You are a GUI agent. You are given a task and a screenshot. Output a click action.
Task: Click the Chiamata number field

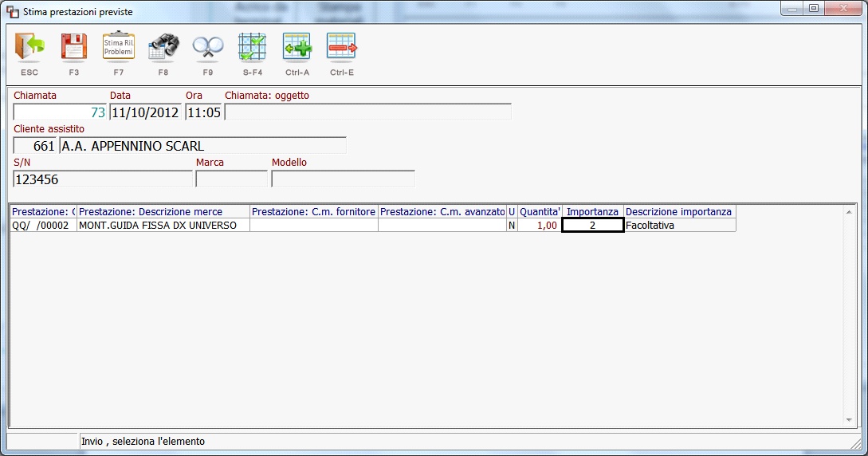[x=60, y=112]
